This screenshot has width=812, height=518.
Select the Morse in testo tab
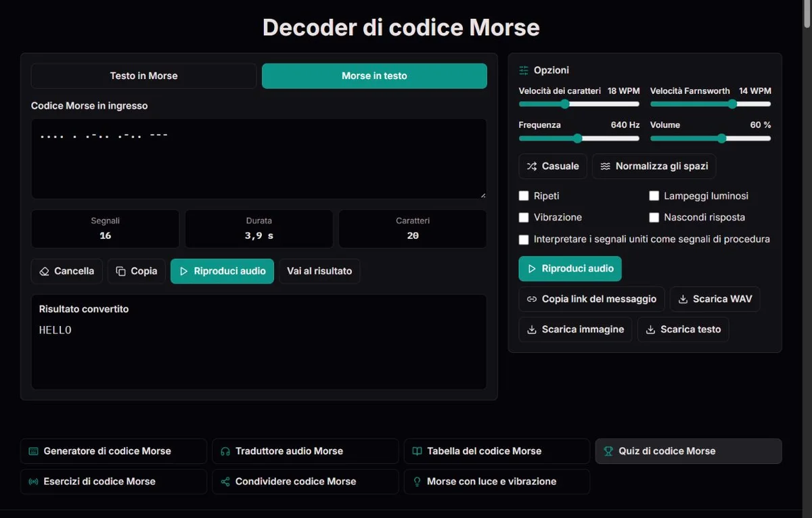click(374, 76)
